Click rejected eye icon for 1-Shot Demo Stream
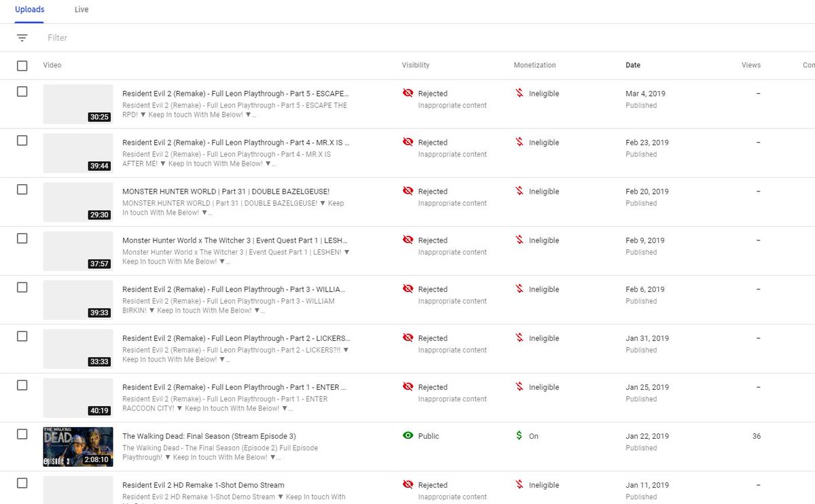Screen dimensions: 815x504 (408, 484)
